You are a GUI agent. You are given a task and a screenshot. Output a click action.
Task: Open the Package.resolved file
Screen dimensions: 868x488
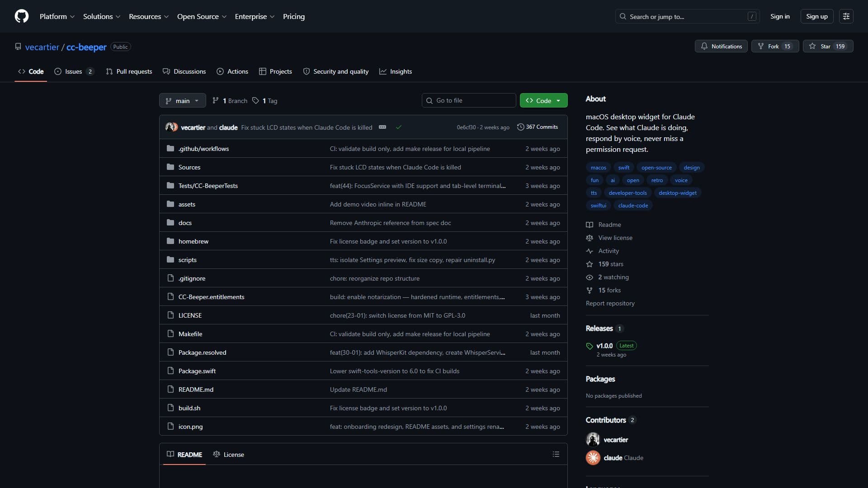[202, 352]
